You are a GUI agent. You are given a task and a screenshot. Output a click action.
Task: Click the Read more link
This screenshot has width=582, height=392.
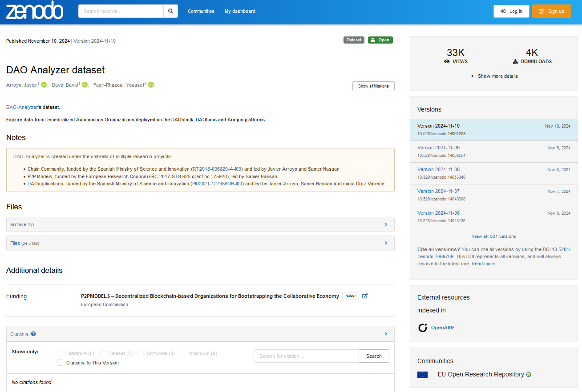click(x=483, y=264)
